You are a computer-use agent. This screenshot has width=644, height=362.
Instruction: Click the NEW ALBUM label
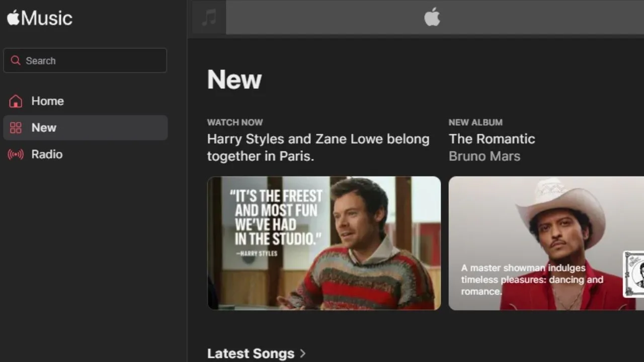coord(475,122)
